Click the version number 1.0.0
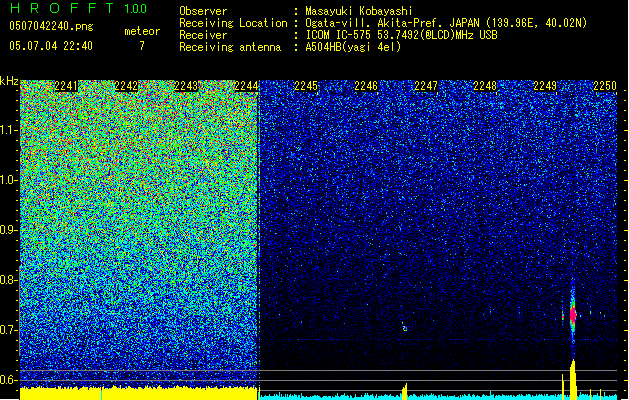This screenshot has width=629, height=400. (135, 9)
